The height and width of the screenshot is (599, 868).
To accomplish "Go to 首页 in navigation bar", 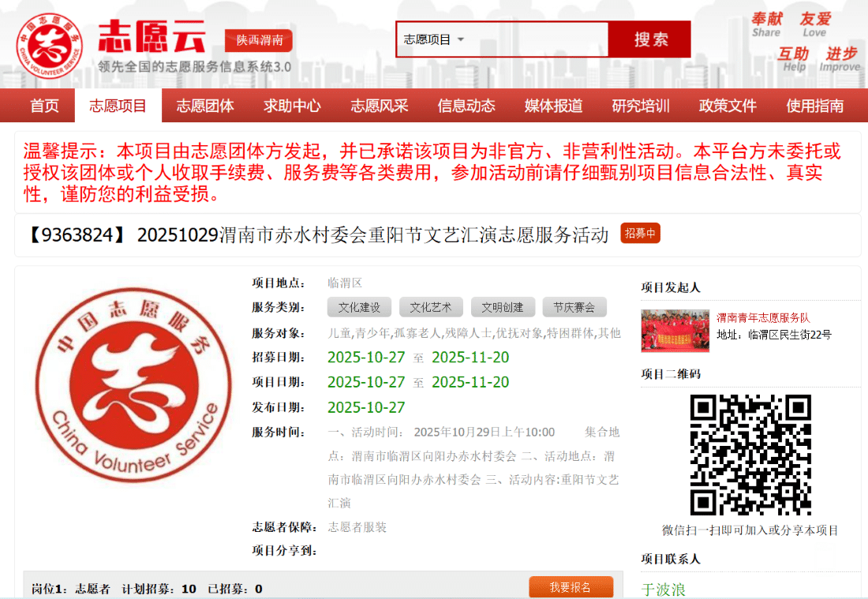I will (44, 106).
